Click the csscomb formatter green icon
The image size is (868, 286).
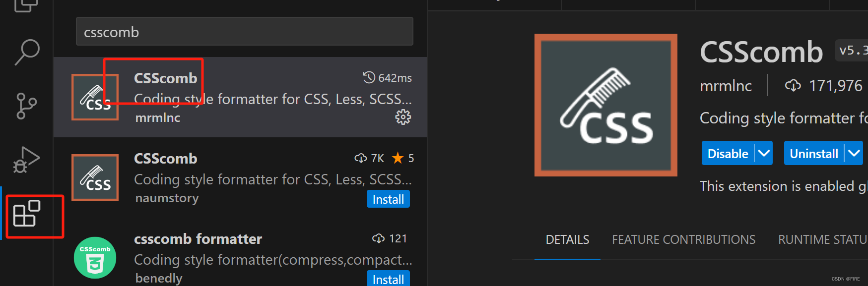pyautogui.click(x=95, y=258)
